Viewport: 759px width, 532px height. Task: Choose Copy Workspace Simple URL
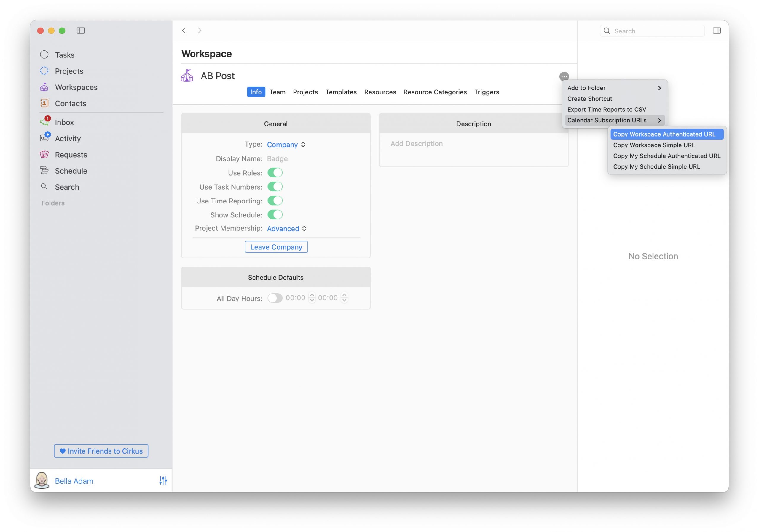click(x=667, y=145)
